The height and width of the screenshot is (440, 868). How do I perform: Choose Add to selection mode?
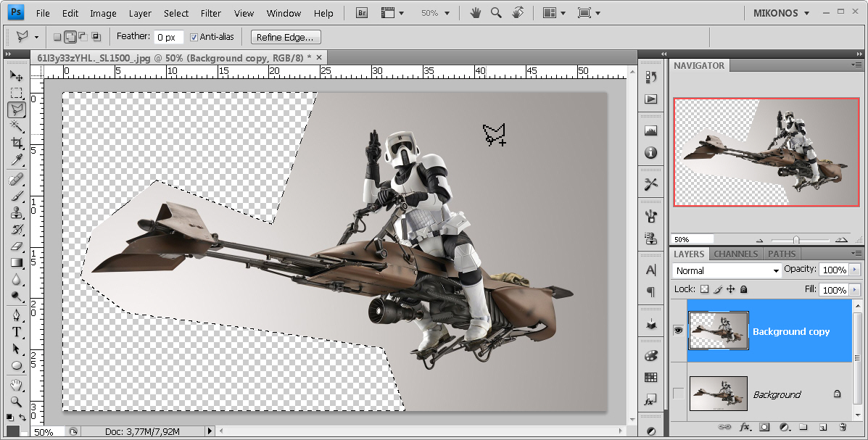70,37
